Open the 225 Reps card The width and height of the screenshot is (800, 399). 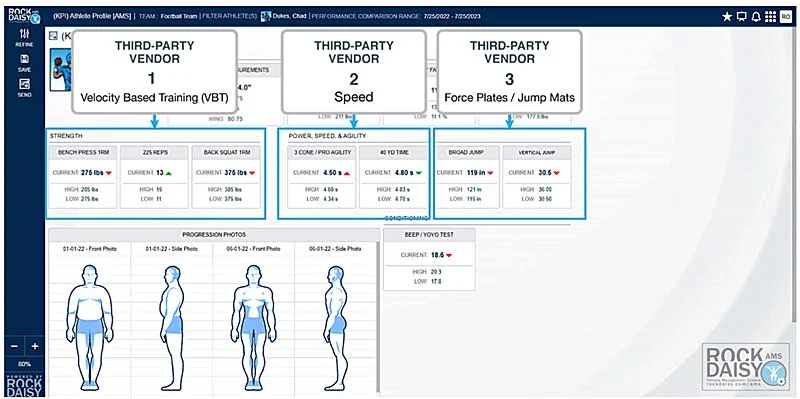(154, 177)
